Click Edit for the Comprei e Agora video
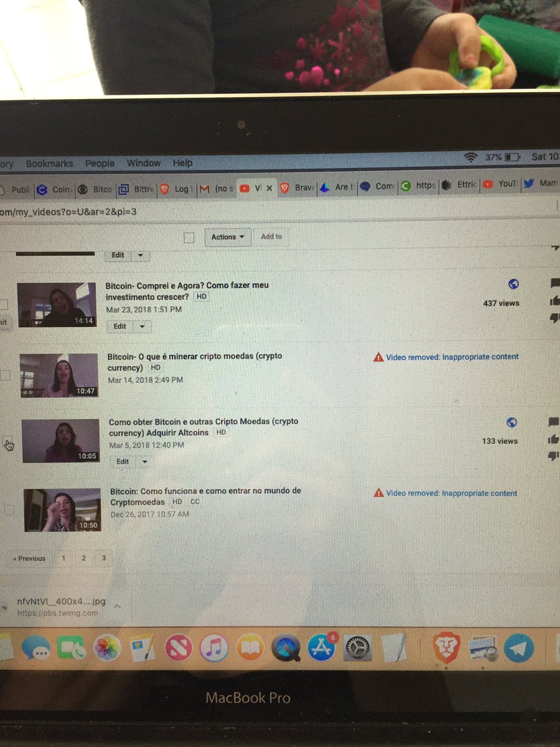560x747 pixels. 120,326
